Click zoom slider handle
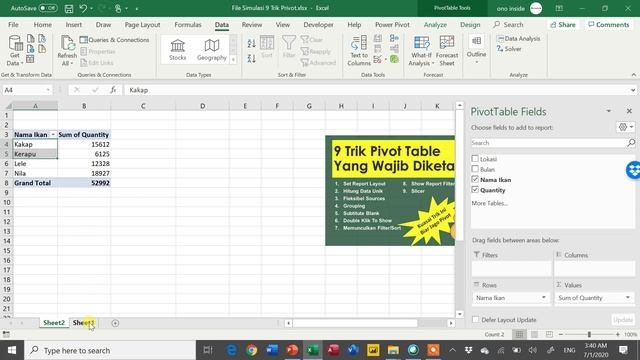 (589, 334)
